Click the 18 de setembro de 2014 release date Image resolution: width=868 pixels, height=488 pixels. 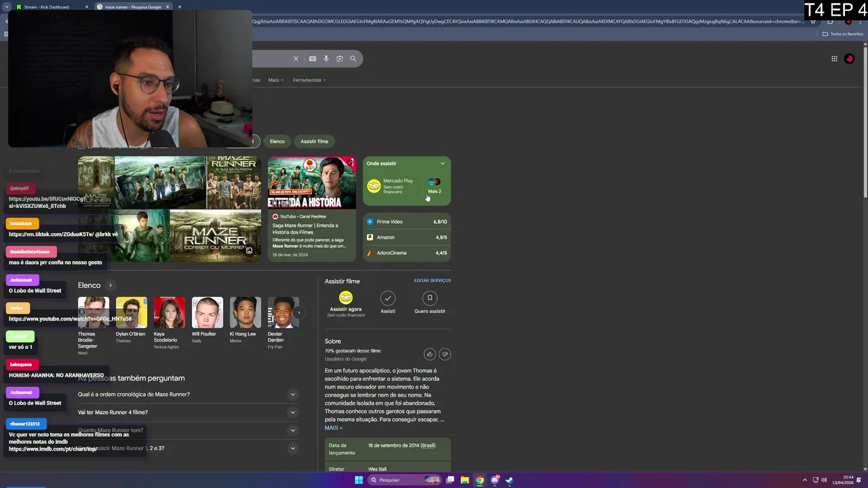pos(401,445)
